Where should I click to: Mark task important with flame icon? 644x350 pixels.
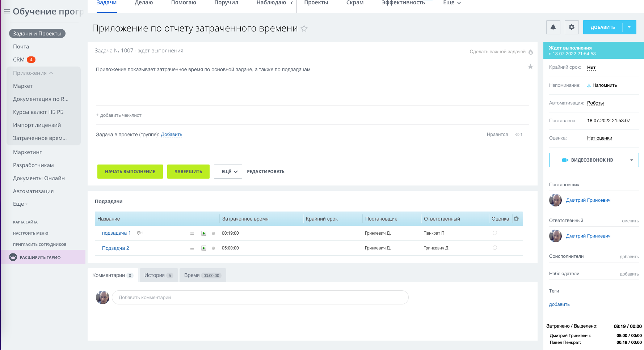point(531,52)
